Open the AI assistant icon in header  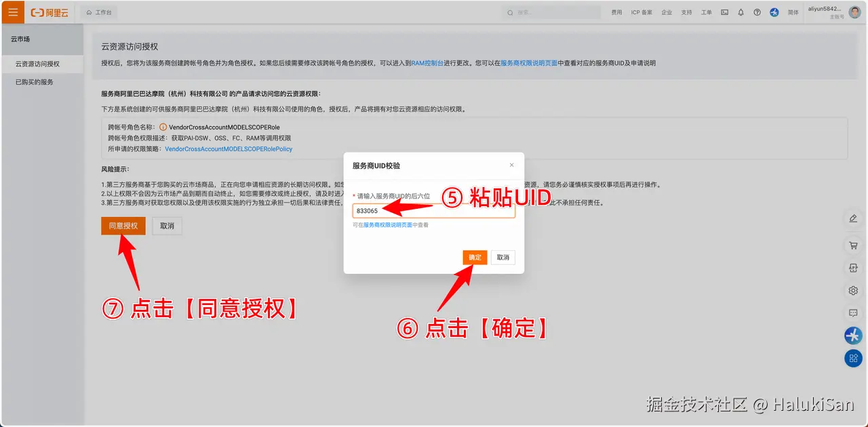(774, 12)
